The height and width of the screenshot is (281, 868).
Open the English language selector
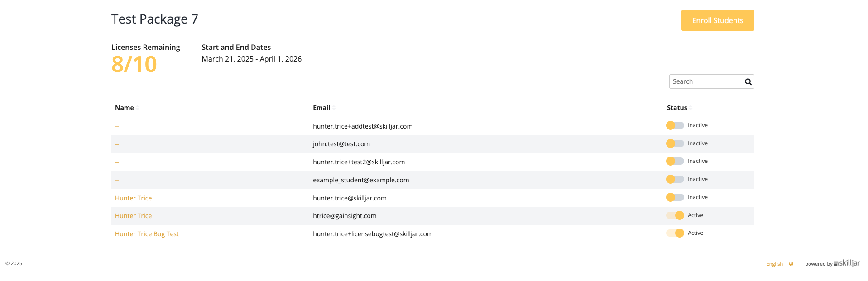774,264
